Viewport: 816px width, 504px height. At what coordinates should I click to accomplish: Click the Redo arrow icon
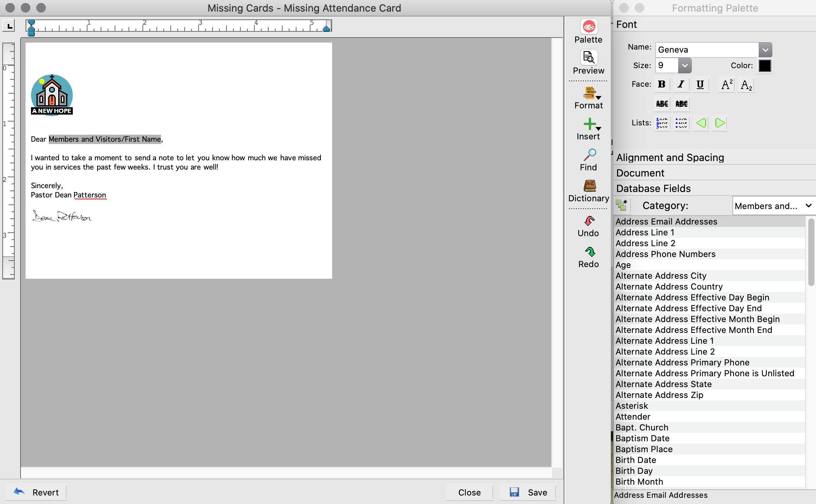coord(589,252)
